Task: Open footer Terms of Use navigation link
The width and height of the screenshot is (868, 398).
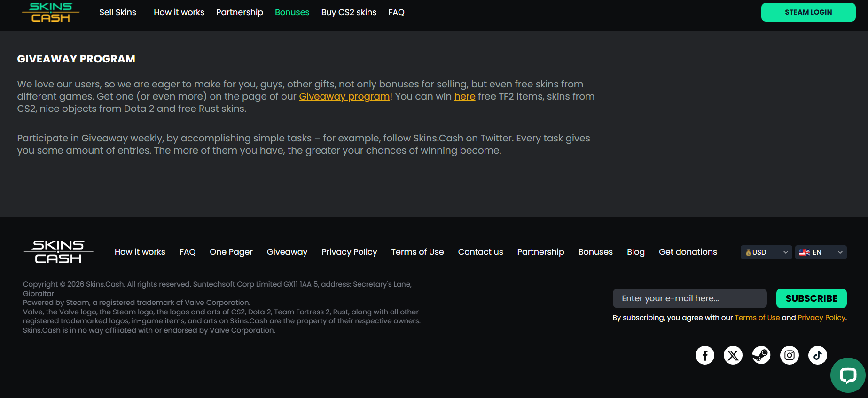Action: [x=418, y=252]
